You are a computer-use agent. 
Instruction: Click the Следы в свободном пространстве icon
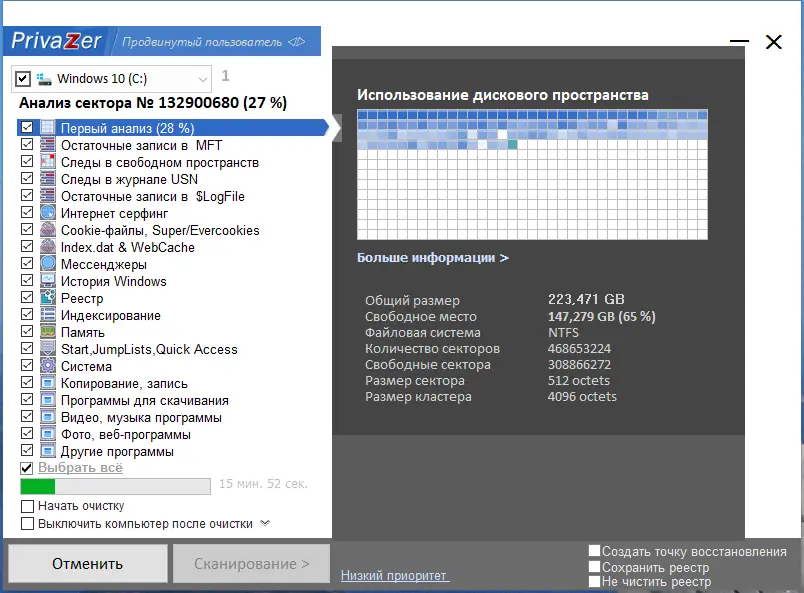click(48, 162)
